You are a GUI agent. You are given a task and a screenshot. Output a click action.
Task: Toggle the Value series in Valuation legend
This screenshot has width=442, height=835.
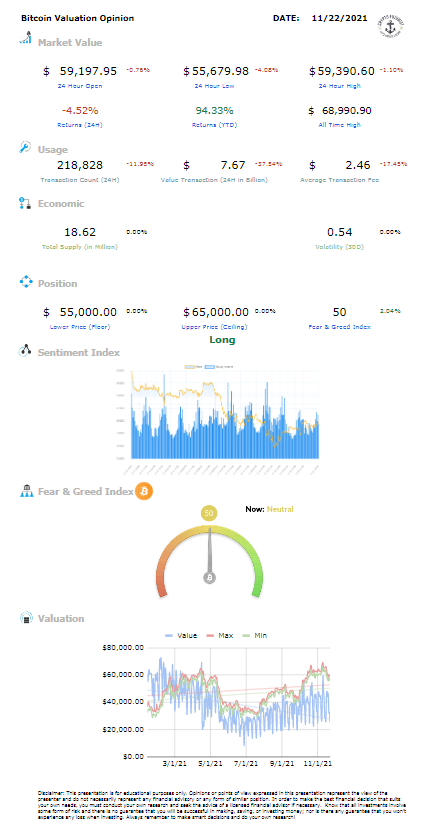pos(181,635)
